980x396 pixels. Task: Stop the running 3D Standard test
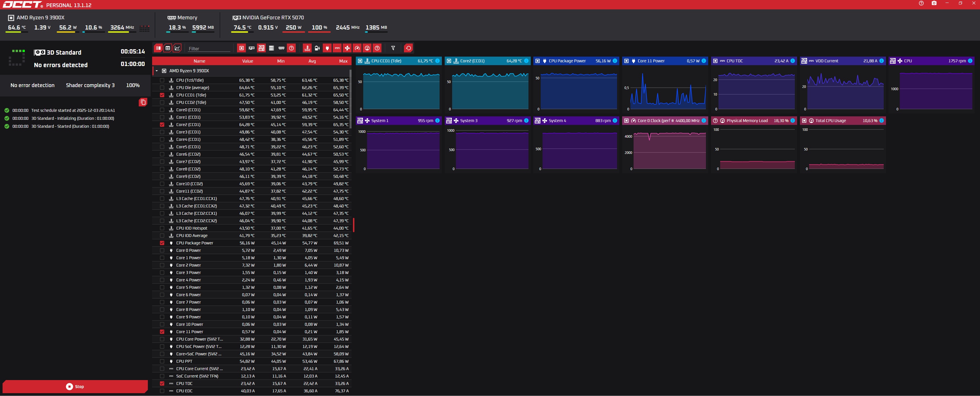click(75, 387)
